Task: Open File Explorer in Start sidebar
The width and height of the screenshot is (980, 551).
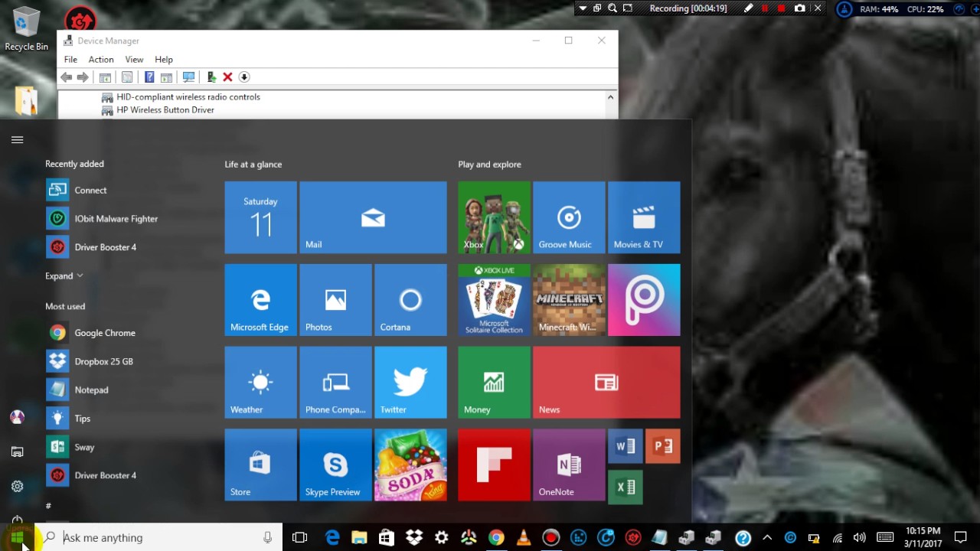Action: (x=17, y=452)
